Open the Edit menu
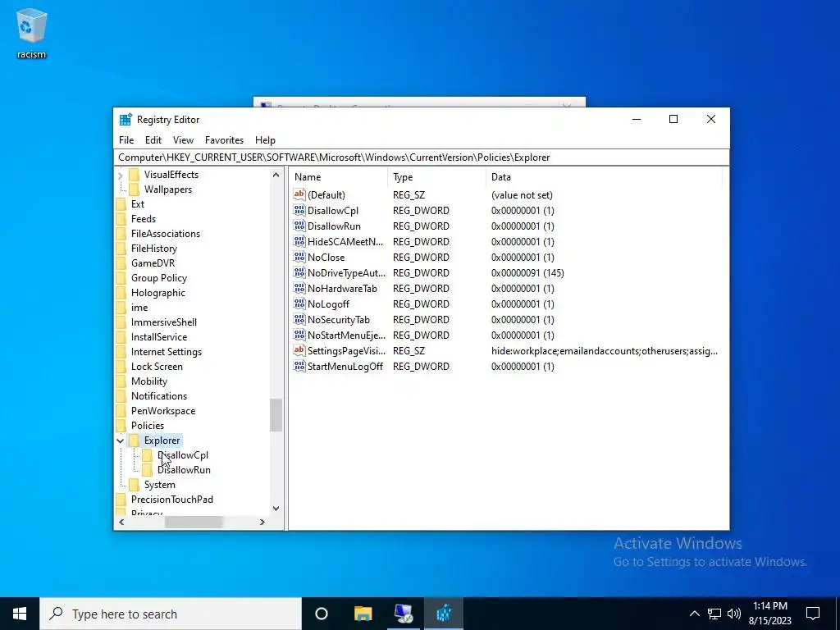The image size is (840, 630). (153, 140)
